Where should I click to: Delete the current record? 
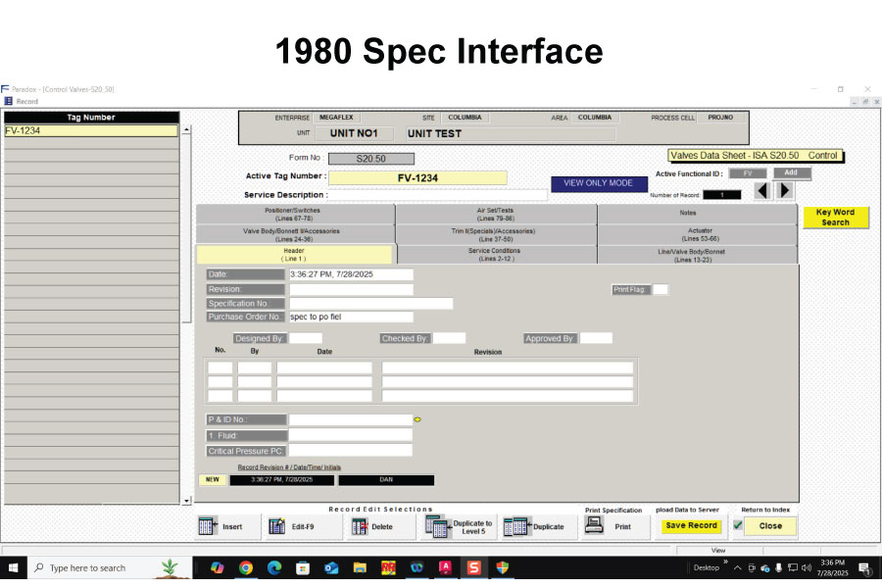372,526
